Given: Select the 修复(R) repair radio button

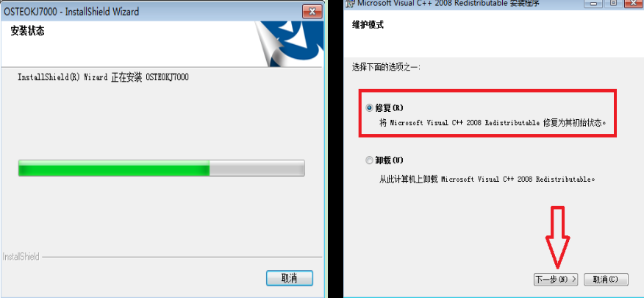Looking at the screenshot, I should [x=369, y=108].
